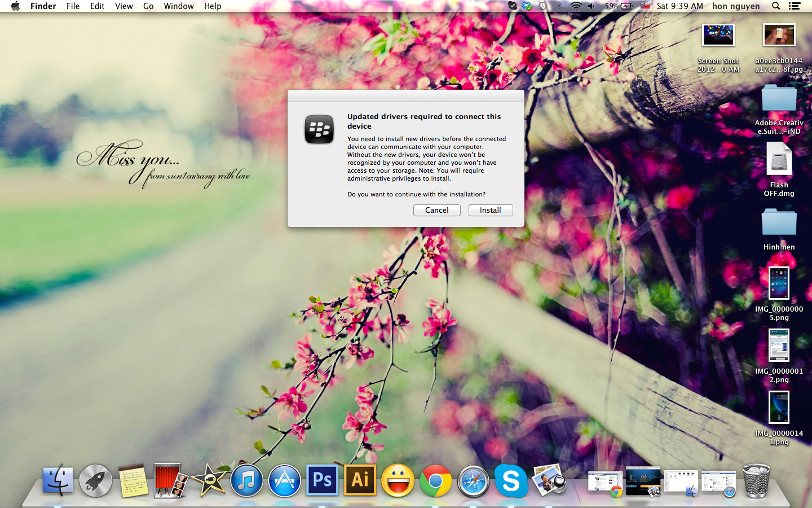
Task: Click 'Do you want to continue' text
Action: [416, 194]
